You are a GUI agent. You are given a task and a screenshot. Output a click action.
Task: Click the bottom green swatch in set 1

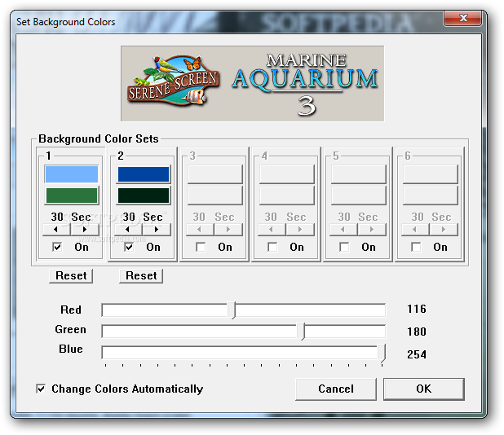click(x=71, y=196)
